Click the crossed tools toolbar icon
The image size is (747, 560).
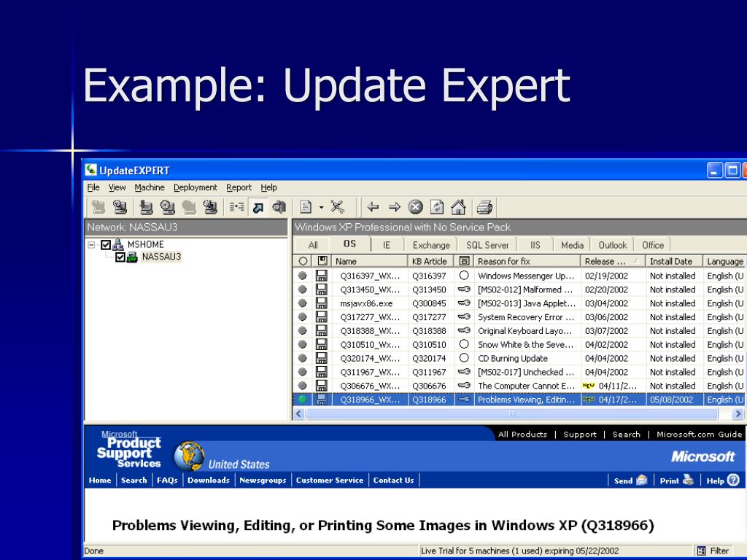tap(338, 207)
